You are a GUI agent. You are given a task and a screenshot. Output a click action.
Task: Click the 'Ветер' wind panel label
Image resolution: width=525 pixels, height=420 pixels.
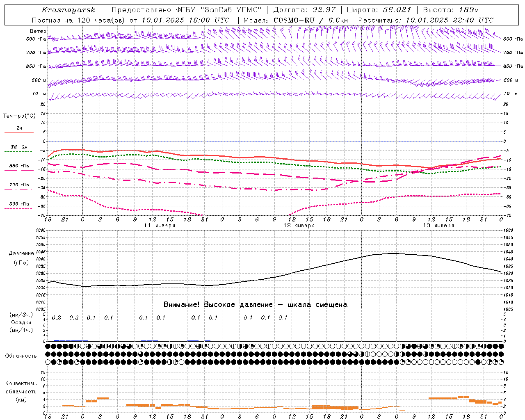click(x=38, y=31)
